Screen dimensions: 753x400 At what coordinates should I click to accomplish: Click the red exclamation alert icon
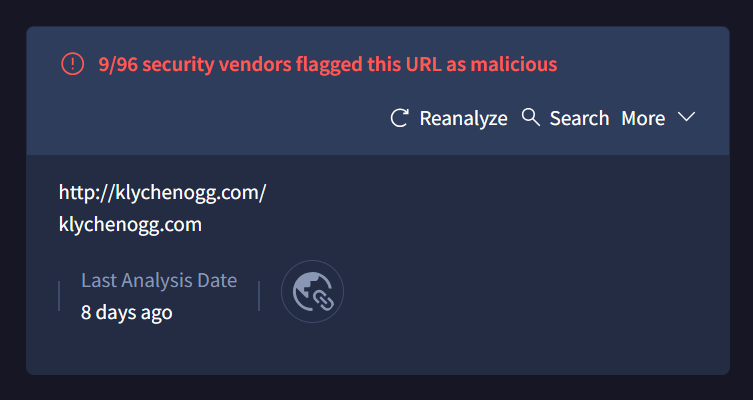(x=73, y=64)
